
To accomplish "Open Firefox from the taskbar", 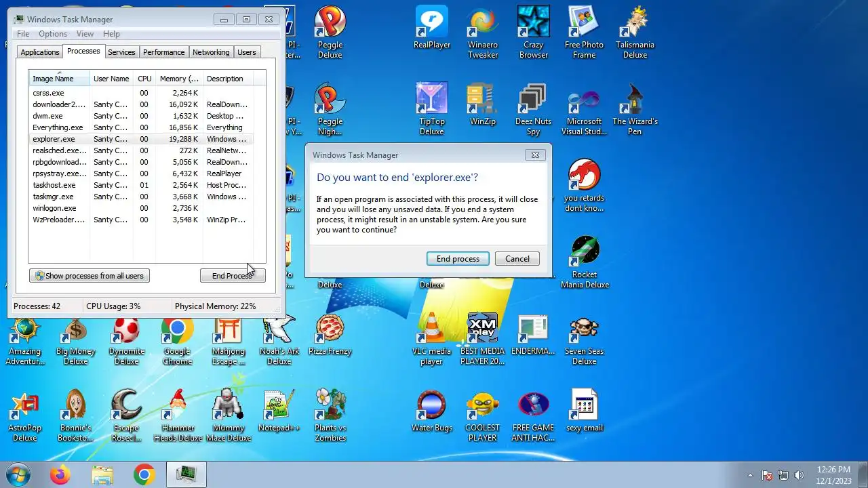I will pos(60,475).
